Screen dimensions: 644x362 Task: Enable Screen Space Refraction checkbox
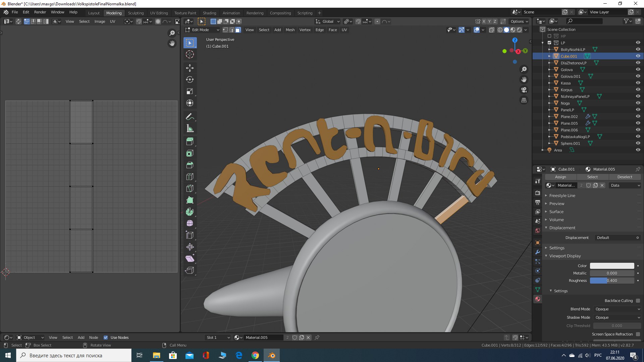(x=638, y=334)
